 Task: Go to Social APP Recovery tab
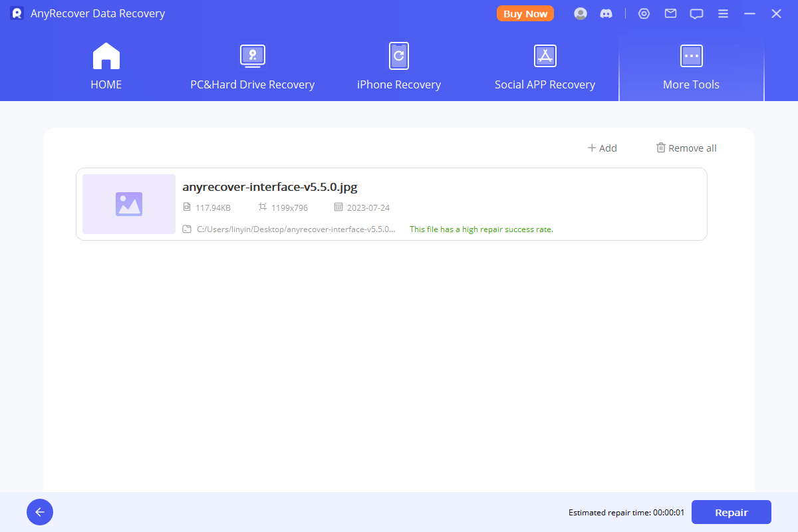[545, 66]
